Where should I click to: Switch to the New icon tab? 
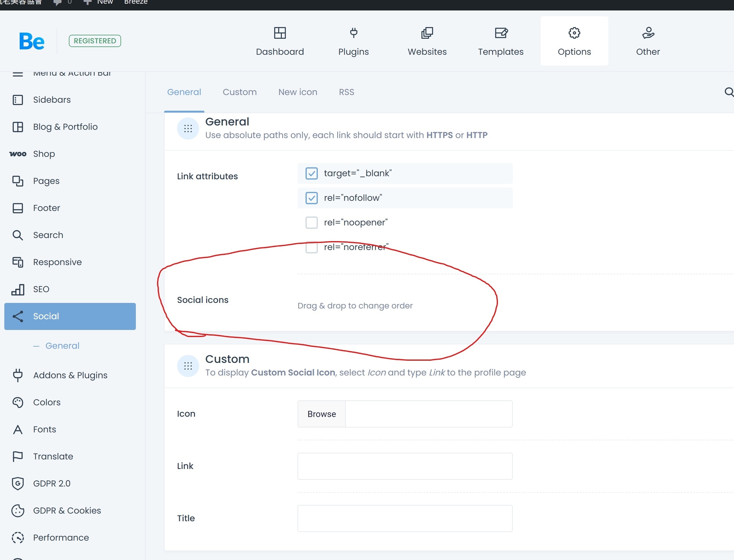click(298, 92)
